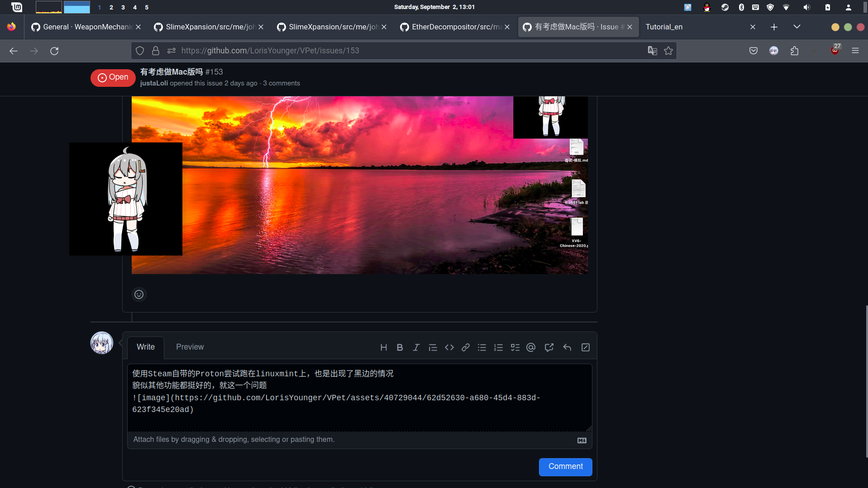This screenshot has height=488, width=868.
Task: Toggle bold formatting in the comment toolbar
Action: tap(400, 347)
